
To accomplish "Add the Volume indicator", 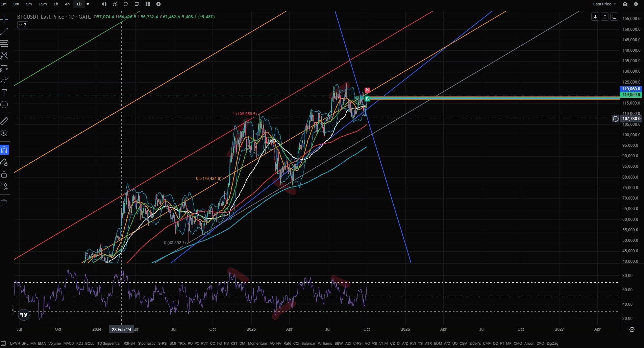I will point(54,343).
